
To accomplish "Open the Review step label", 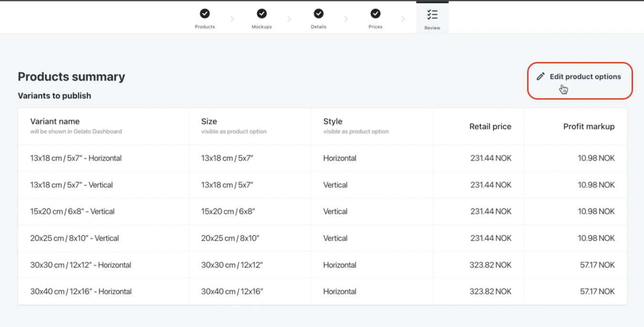I will [432, 28].
